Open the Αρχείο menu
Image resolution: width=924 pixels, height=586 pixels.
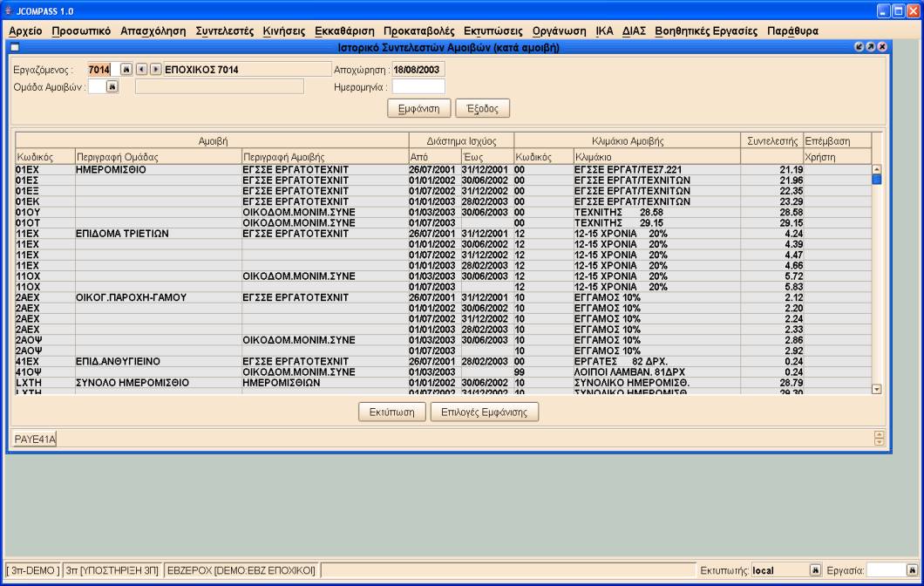[25, 31]
